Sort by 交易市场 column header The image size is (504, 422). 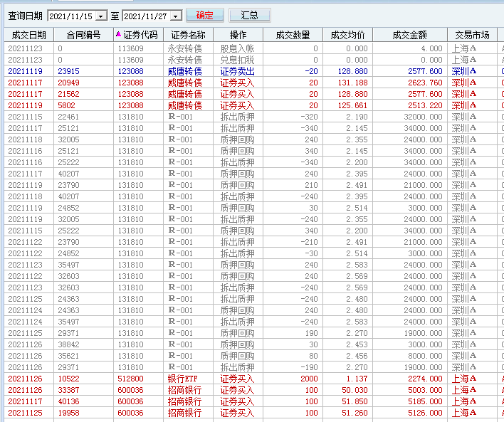pyautogui.click(x=472, y=35)
